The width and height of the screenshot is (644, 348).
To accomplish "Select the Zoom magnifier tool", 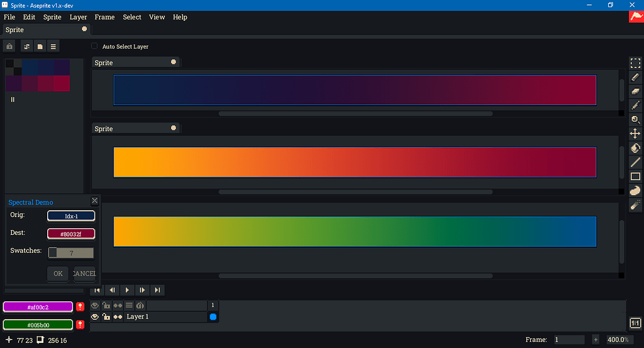I will (x=635, y=120).
